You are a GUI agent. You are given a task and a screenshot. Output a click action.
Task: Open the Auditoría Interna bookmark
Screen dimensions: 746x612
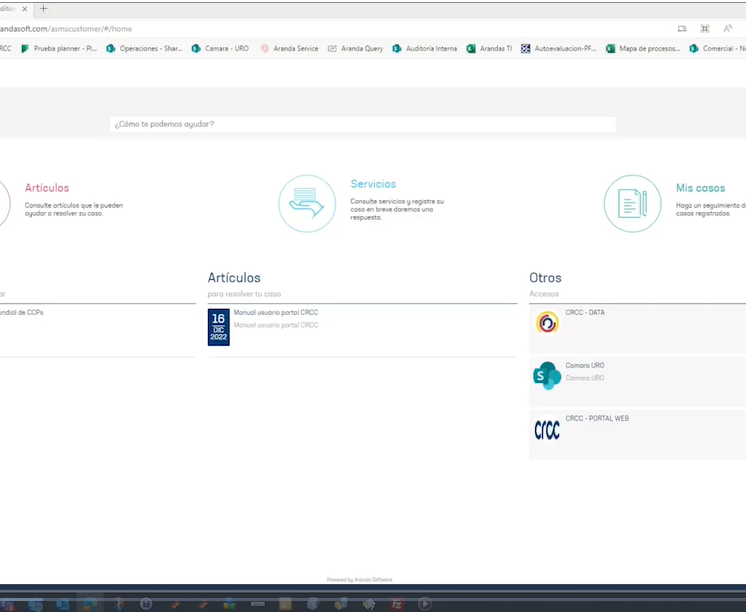tap(425, 49)
